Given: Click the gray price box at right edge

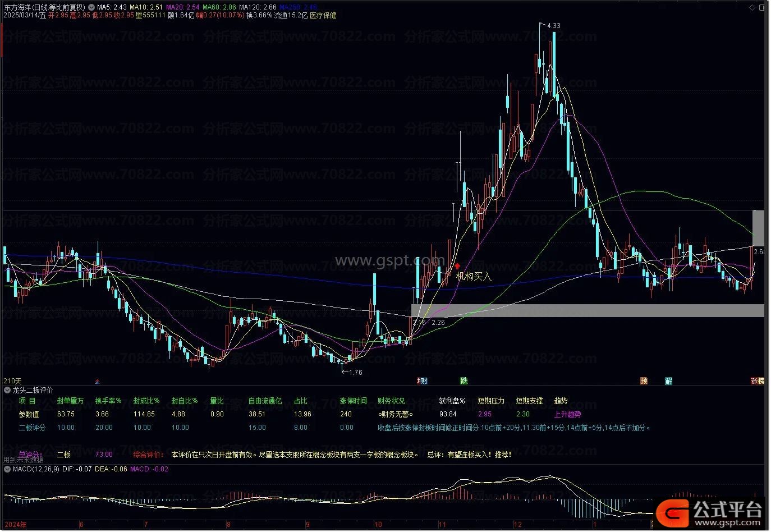Looking at the screenshot, I should click(x=758, y=228).
